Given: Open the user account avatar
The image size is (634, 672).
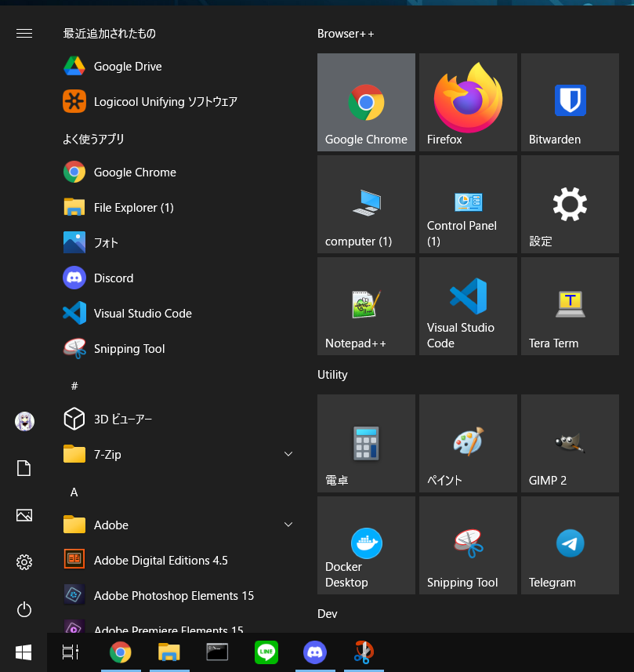Looking at the screenshot, I should click(24, 421).
